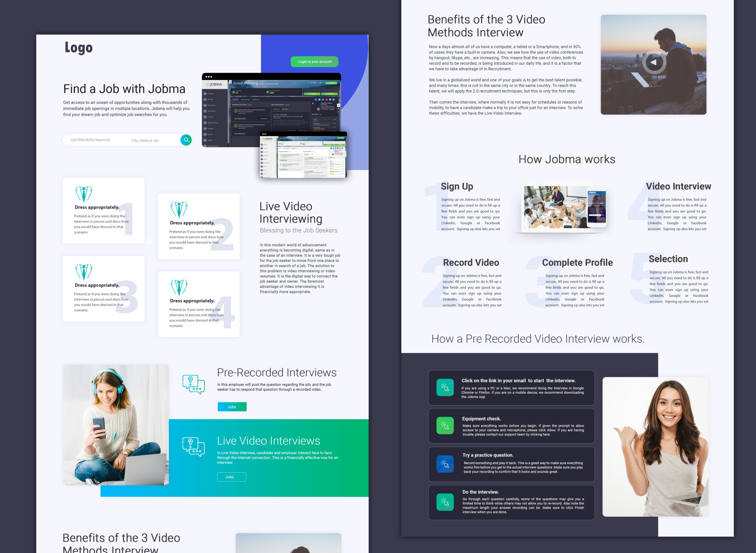Open the language flag dropdown in the dashboard header
The image size is (756, 553).
click(x=321, y=83)
